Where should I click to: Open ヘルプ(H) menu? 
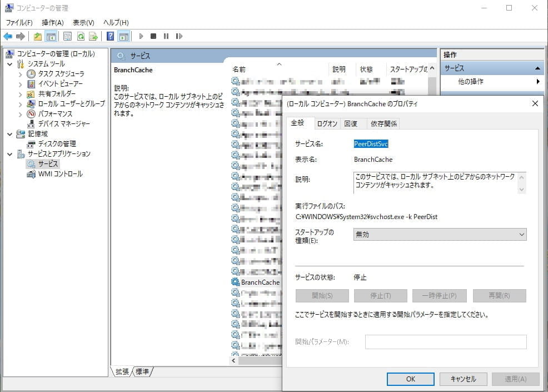116,23
